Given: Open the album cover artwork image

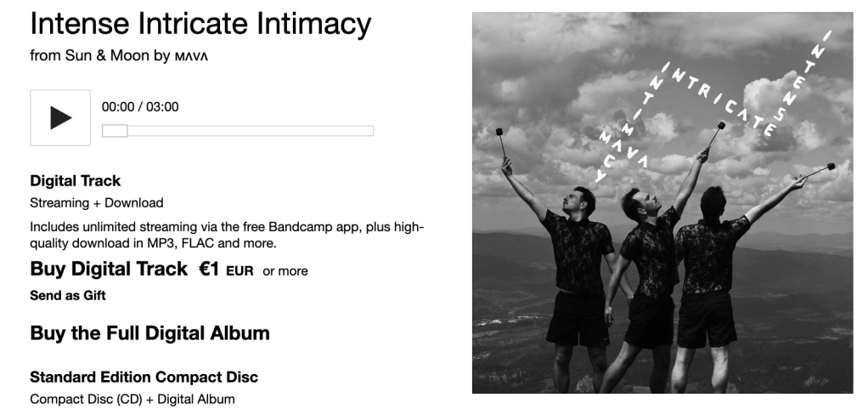Looking at the screenshot, I should coord(662,203).
